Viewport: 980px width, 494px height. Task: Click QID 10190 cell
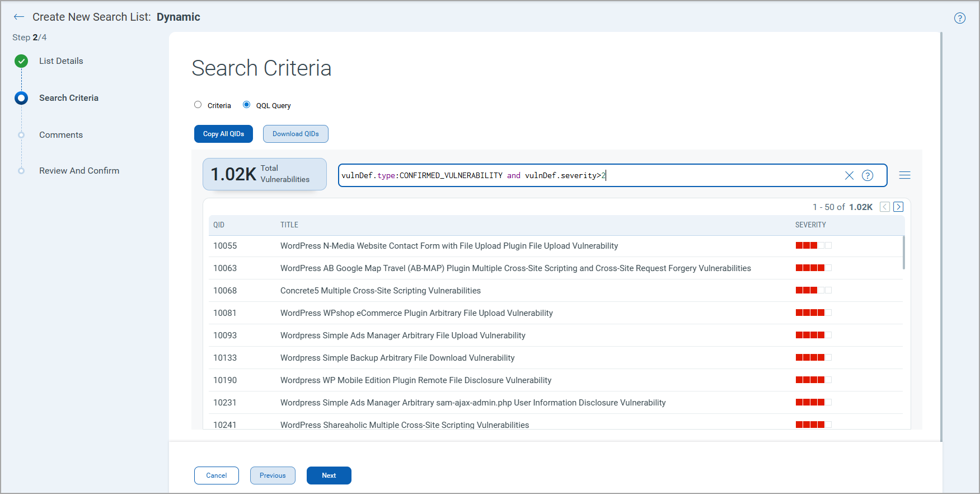pos(225,380)
